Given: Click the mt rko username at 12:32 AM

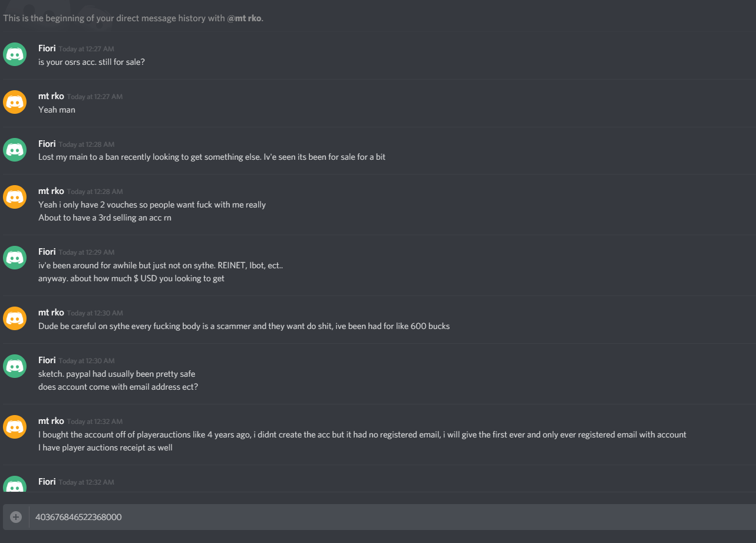Looking at the screenshot, I should point(51,421).
